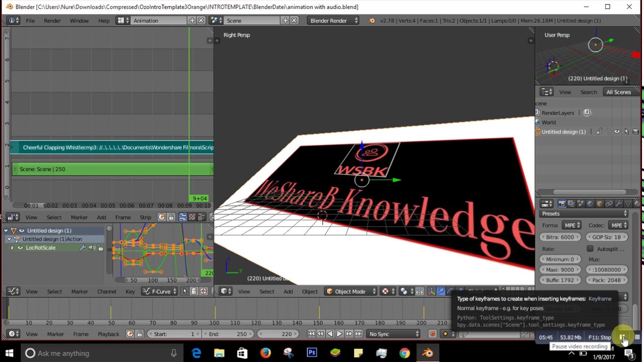Select the Cheerful Clapping Whistler audio strip
The width and height of the screenshot is (644, 362).
click(113, 147)
